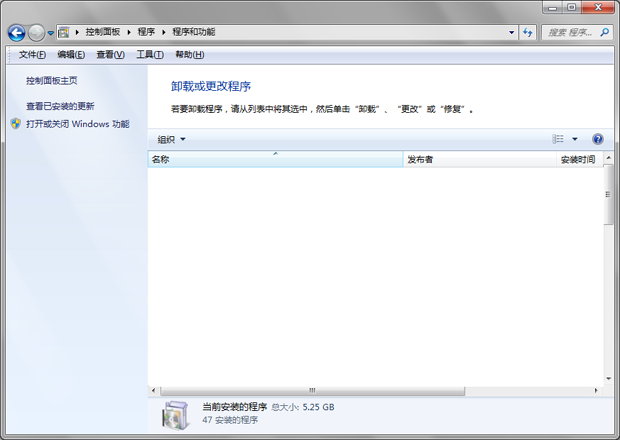Image resolution: width=620 pixels, height=440 pixels.
Task: Click shield icon beside 打开或关闭 Windows 功能
Action: click(x=15, y=125)
